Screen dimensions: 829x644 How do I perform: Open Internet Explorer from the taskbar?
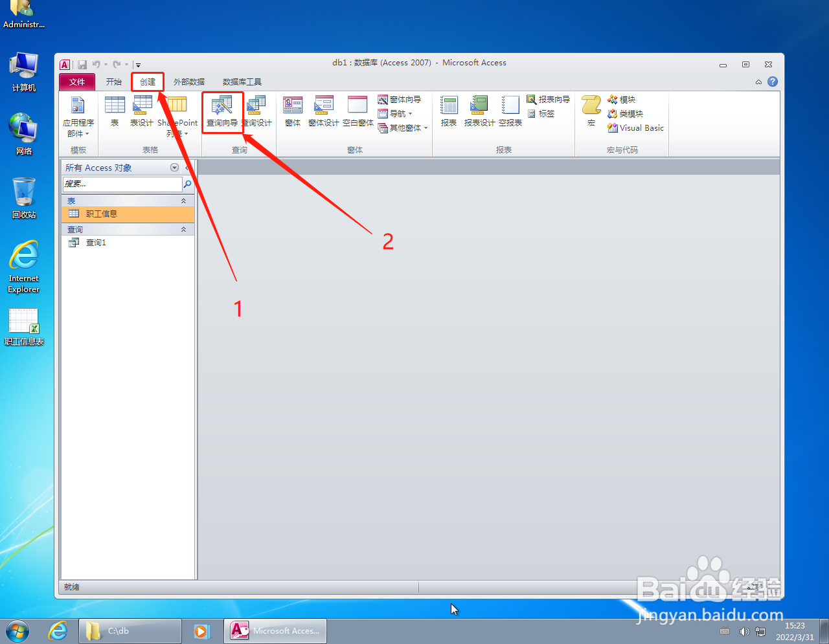tap(58, 630)
